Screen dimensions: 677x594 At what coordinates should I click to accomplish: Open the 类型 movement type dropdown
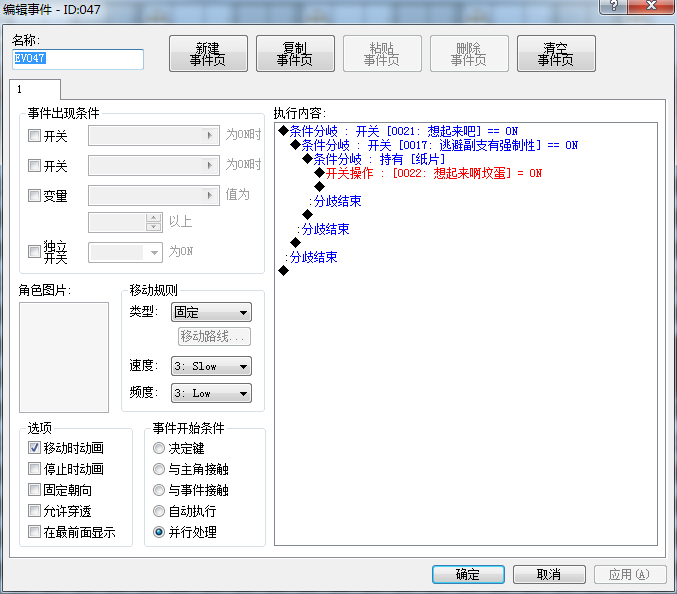pyautogui.click(x=211, y=312)
